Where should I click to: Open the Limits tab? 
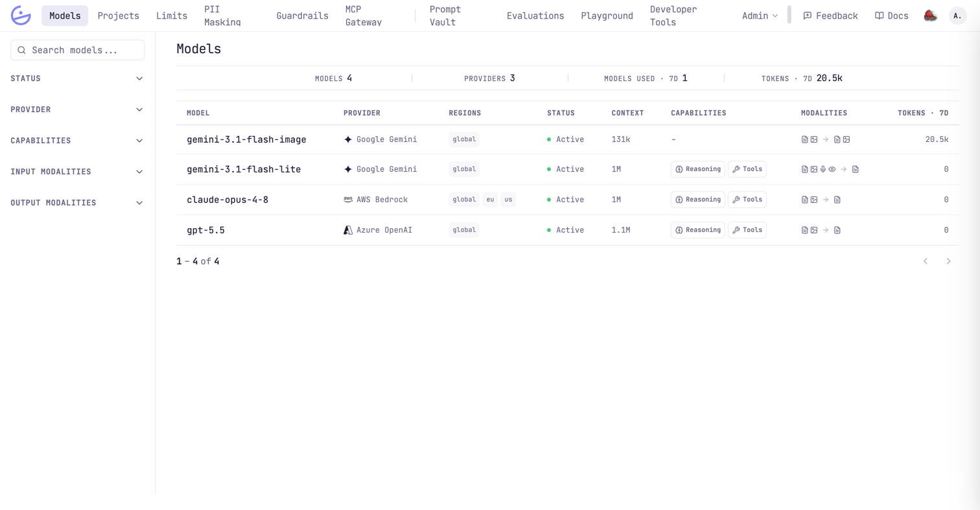pos(172,16)
